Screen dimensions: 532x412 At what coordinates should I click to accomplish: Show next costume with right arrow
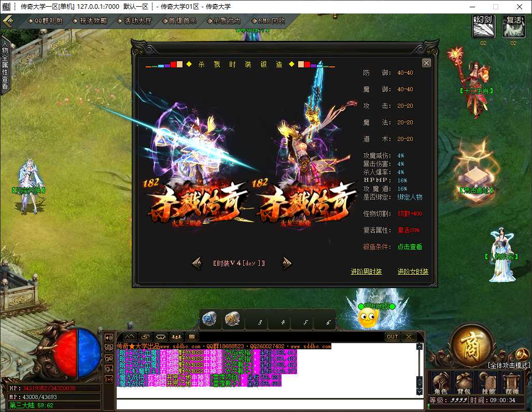coord(287,263)
